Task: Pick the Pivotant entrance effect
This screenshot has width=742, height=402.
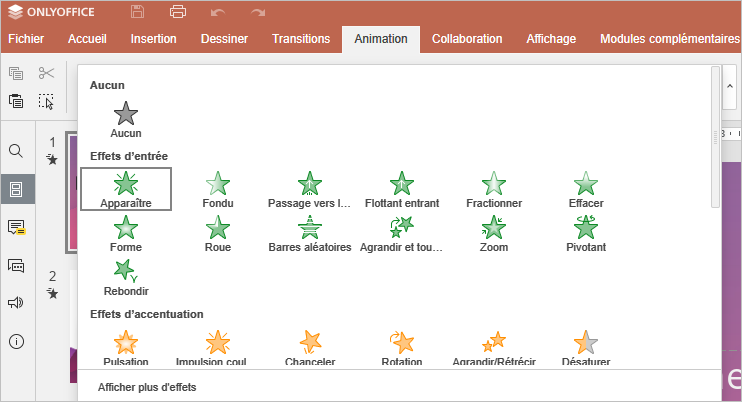Action: (x=586, y=232)
